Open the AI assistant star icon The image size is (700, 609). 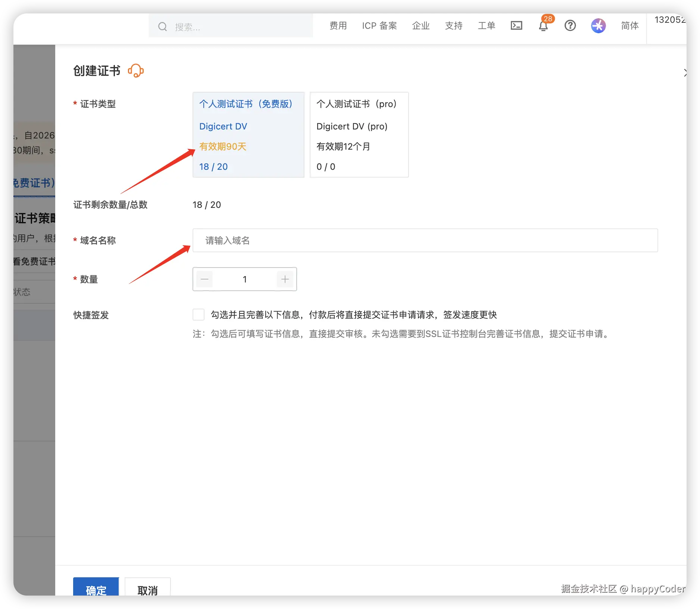598,26
